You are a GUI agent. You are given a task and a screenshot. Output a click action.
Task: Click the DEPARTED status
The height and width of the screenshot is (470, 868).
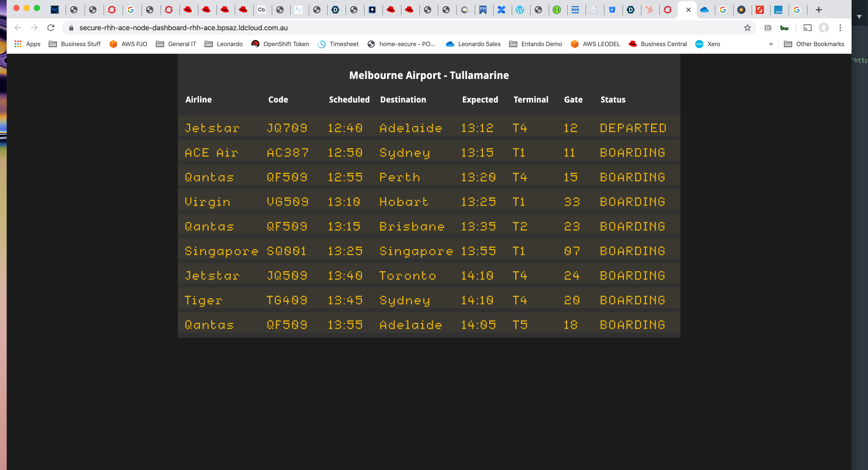633,128
